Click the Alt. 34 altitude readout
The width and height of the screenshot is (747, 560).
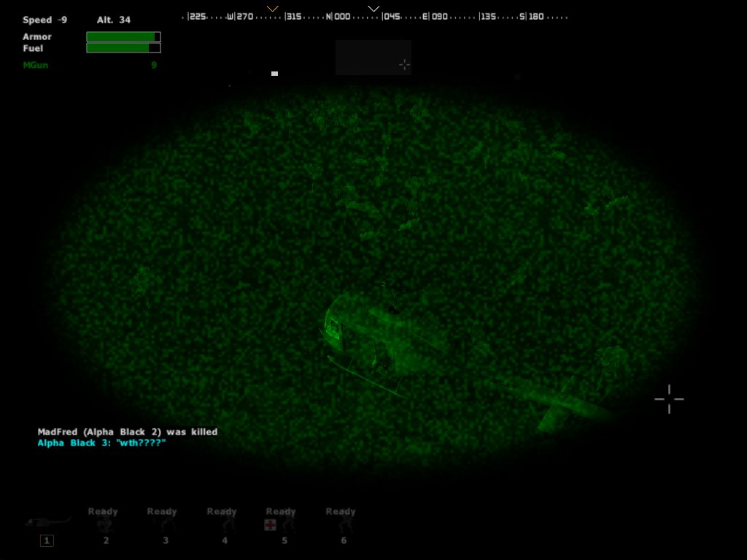coord(113,20)
